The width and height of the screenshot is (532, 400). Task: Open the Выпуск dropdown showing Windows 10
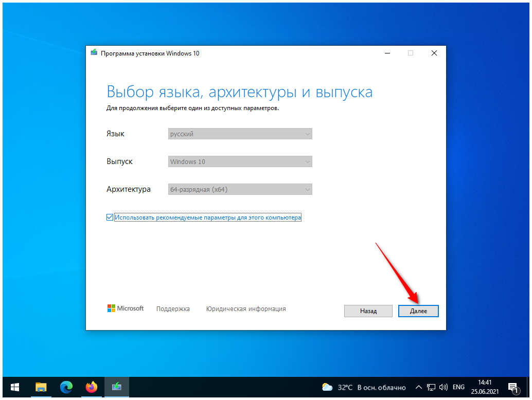[240, 161]
